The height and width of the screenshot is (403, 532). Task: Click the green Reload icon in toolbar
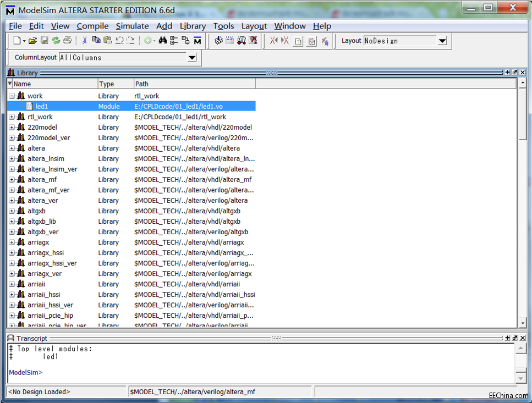56,41
